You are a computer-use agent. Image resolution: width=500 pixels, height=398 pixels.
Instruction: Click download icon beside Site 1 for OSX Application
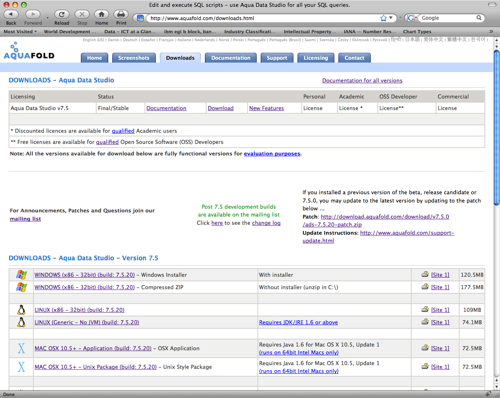pos(425,348)
